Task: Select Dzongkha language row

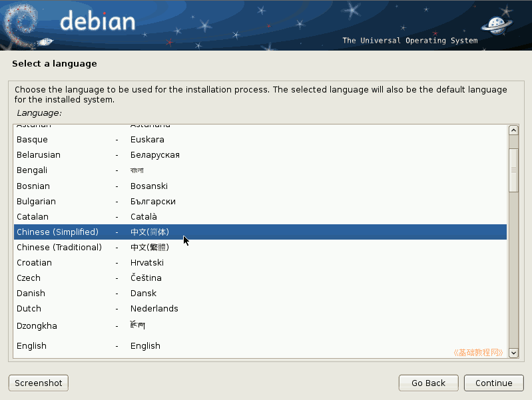Action: [x=260, y=325]
